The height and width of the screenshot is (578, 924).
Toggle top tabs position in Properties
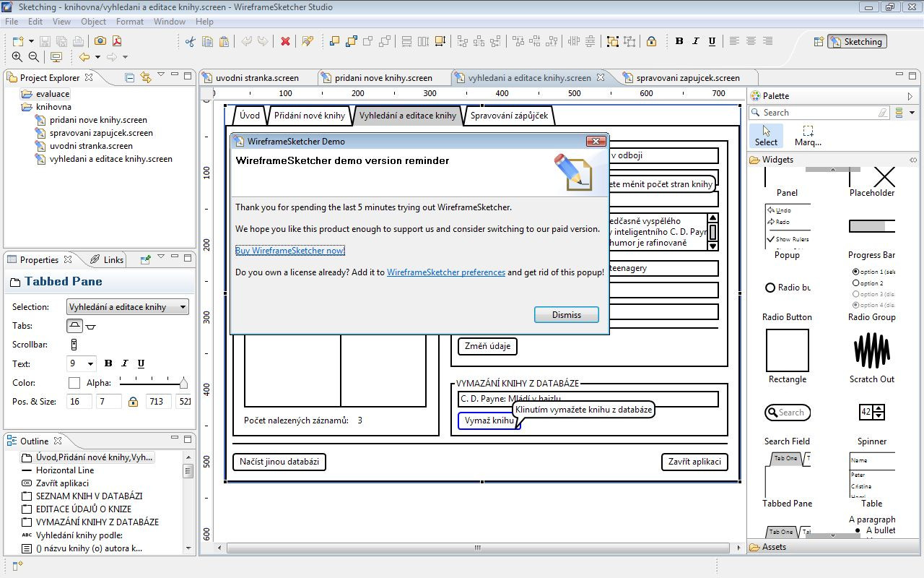pos(75,326)
